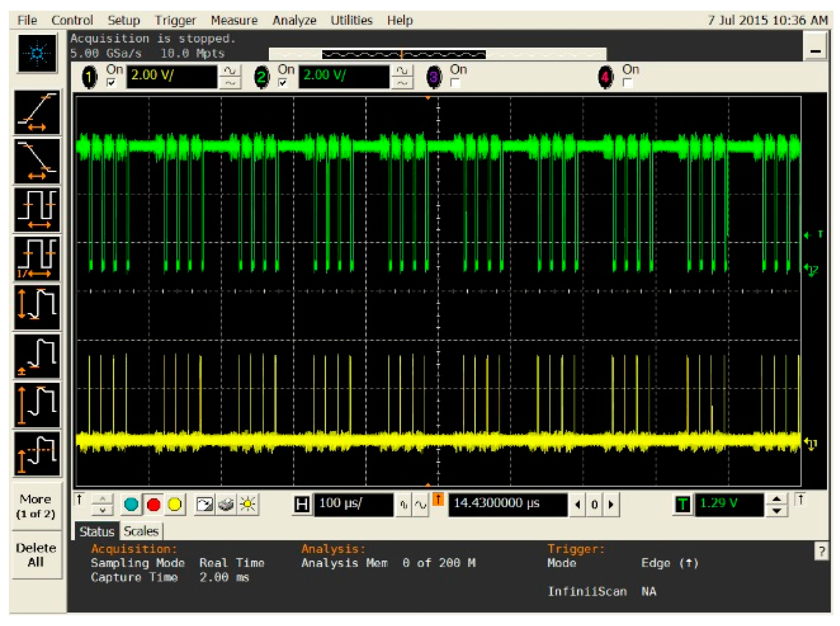
Task: Click the waveform intensity sun icon
Action: (248, 504)
